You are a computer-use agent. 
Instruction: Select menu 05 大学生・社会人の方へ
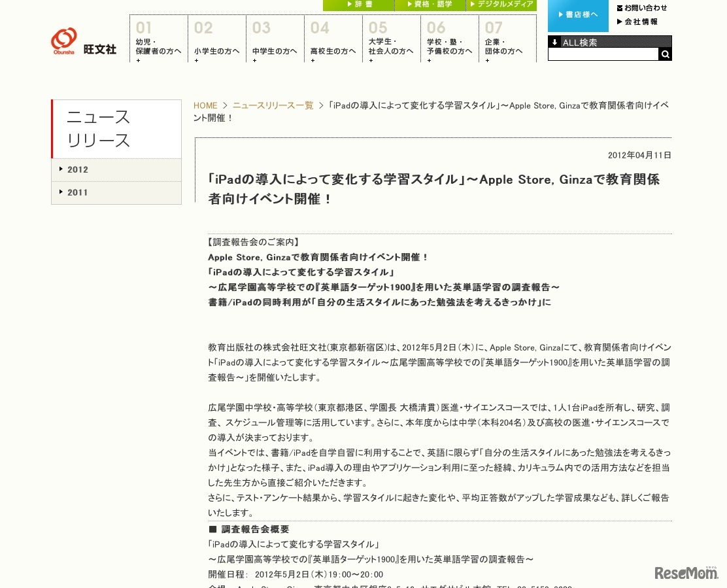tap(392, 39)
